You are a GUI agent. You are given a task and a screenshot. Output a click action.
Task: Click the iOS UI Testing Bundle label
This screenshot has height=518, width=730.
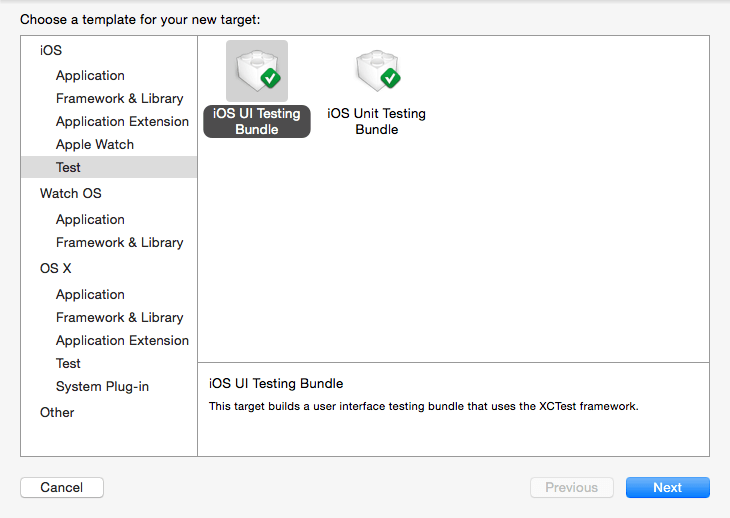click(x=257, y=121)
